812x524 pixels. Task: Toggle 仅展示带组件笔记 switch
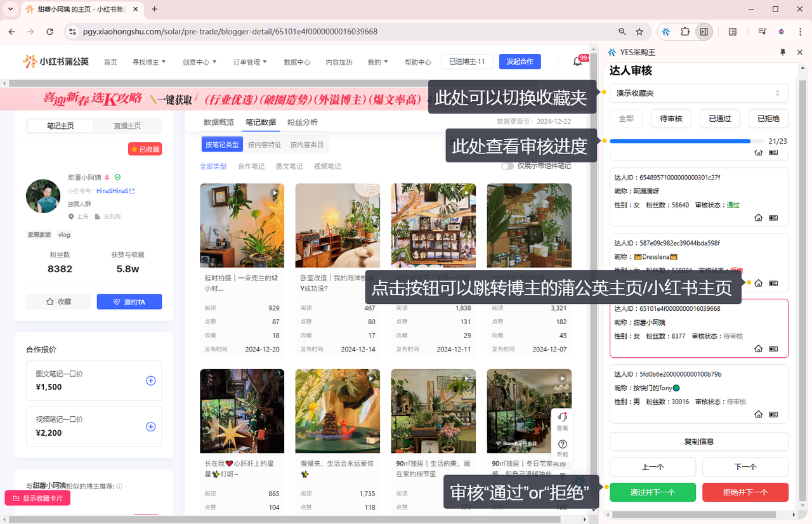pos(507,166)
